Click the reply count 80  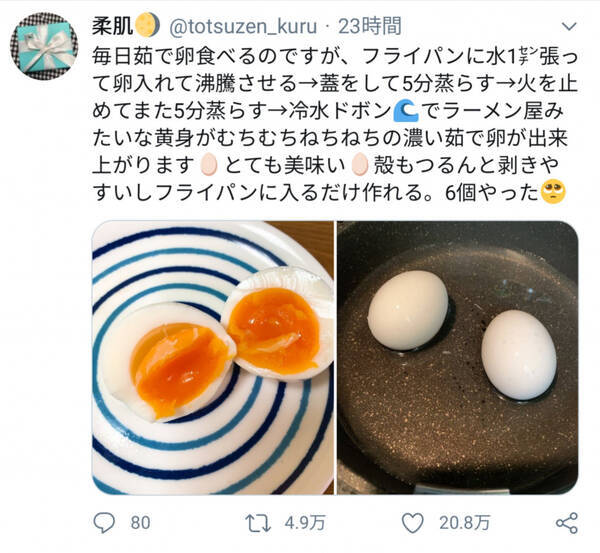click(140, 522)
